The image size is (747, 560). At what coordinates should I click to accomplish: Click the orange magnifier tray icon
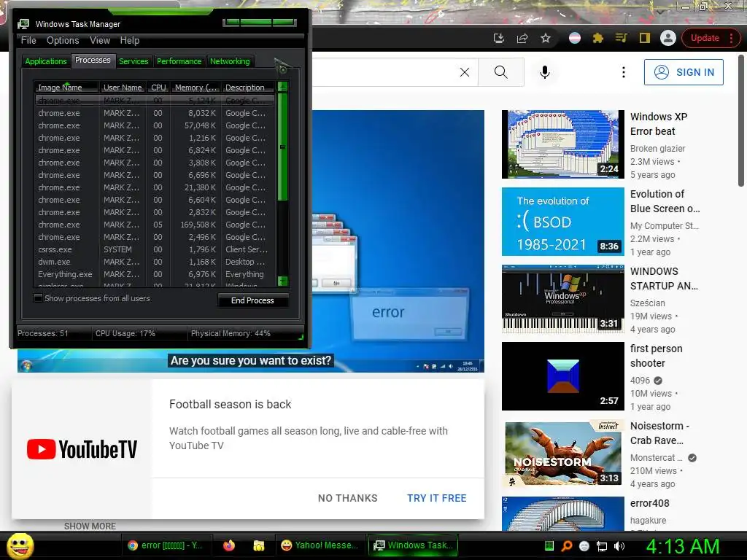(566, 546)
